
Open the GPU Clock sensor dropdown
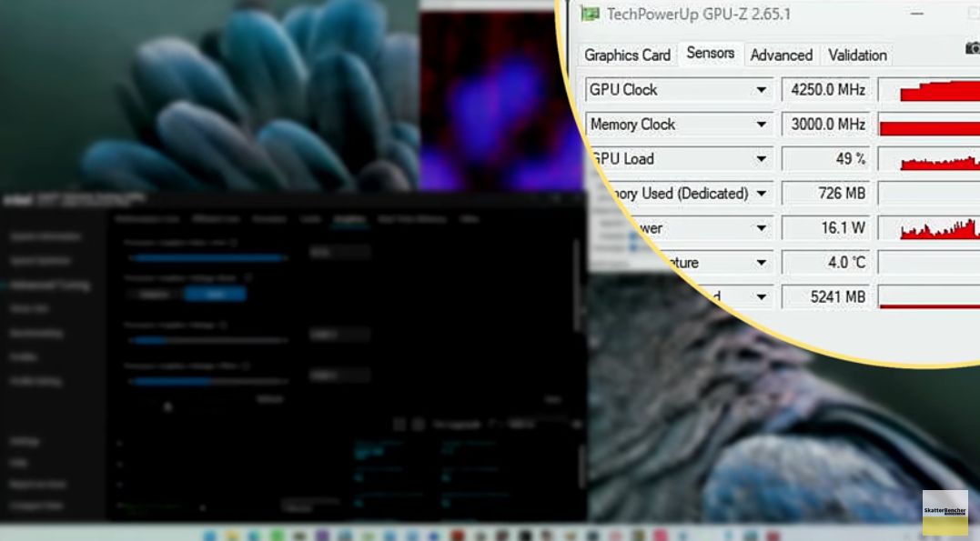[x=762, y=90]
